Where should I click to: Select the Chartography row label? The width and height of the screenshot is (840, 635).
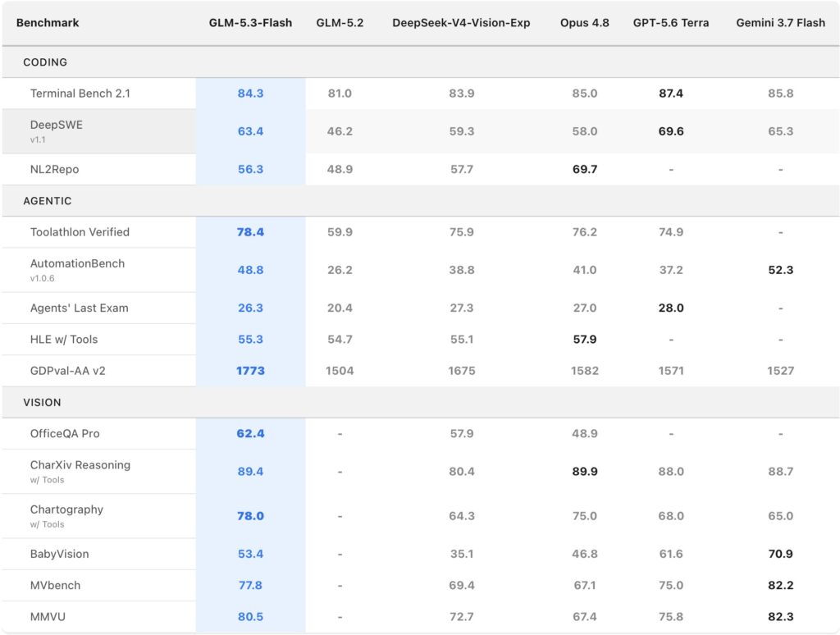66,509
